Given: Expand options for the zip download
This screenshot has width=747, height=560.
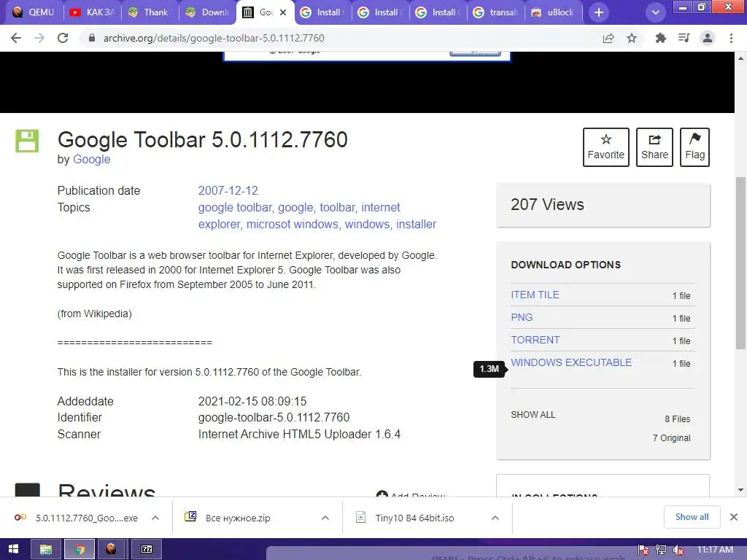Looking at the screenshot, I should (325, 518).
